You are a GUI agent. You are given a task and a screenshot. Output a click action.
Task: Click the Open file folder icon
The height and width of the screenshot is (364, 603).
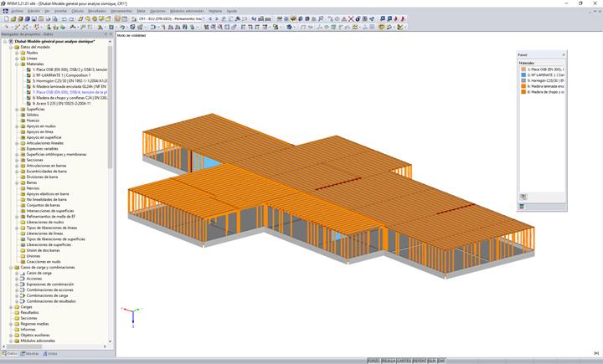click(13, 19)
